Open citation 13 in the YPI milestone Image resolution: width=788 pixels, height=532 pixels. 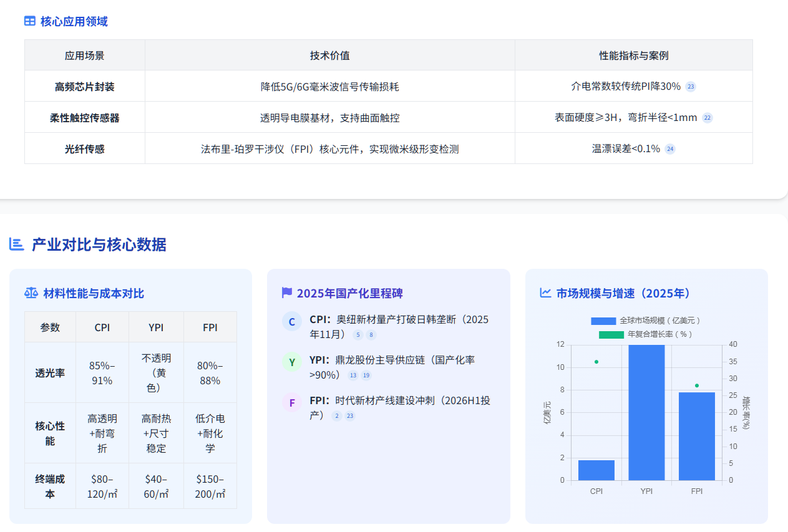(353, 375)
